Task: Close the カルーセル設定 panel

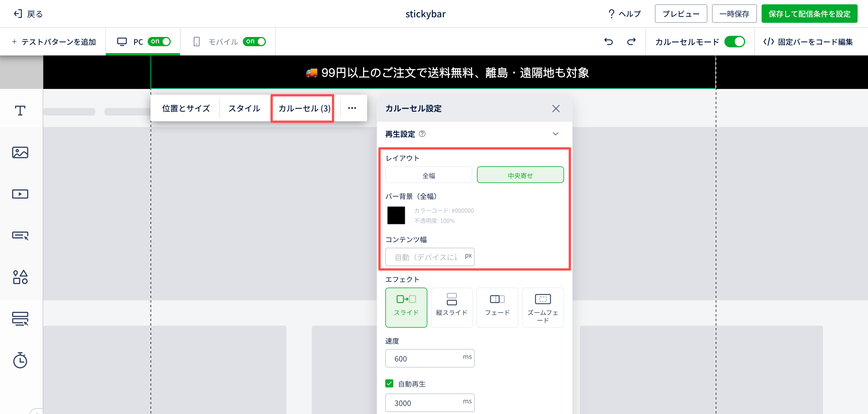Action: pos(556,108)
